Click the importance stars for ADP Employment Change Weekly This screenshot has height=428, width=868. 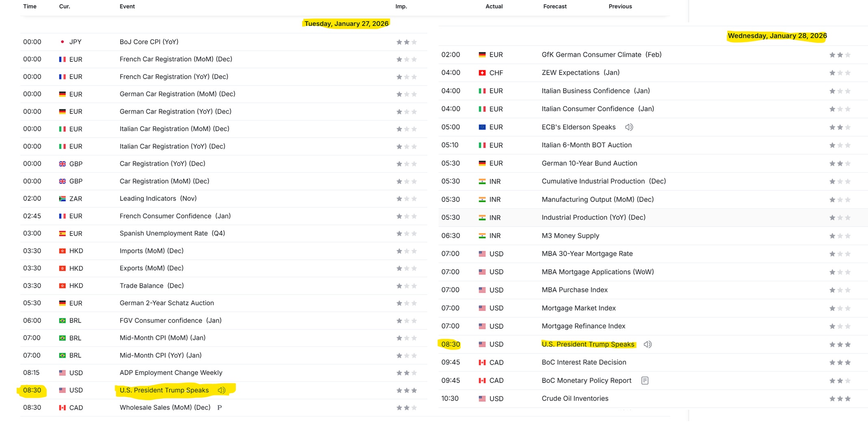click(407, 373)
